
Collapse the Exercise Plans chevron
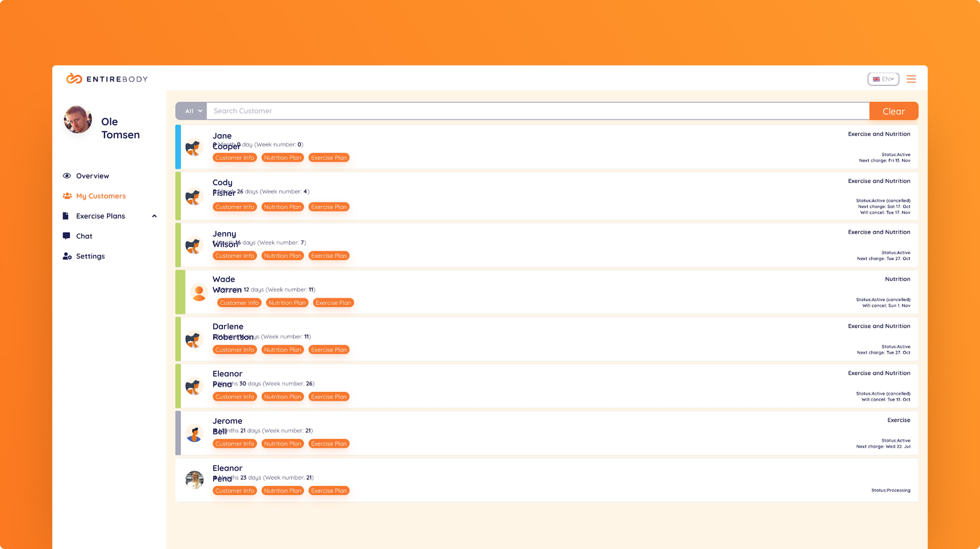(x=155, y=216)
